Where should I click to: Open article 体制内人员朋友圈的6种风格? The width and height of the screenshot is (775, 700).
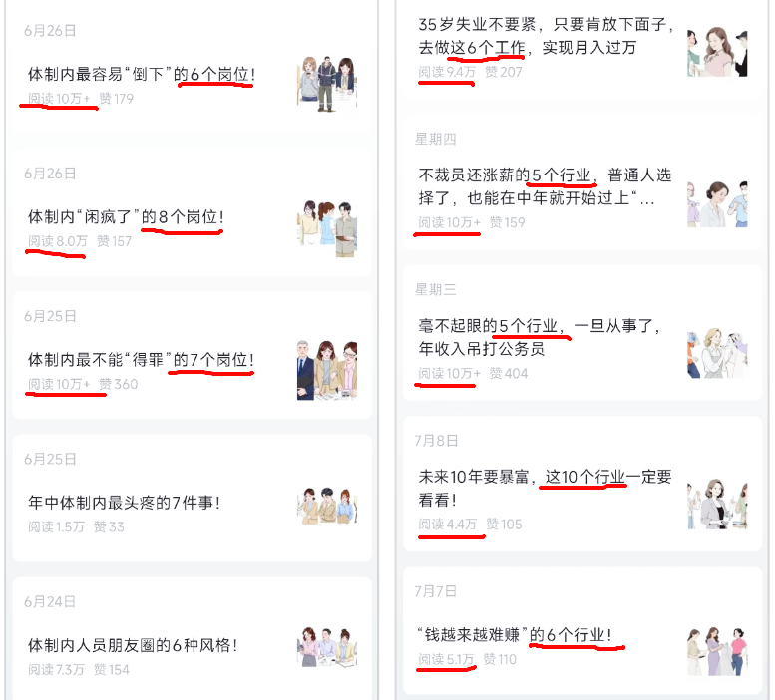(x=133, y=645)
